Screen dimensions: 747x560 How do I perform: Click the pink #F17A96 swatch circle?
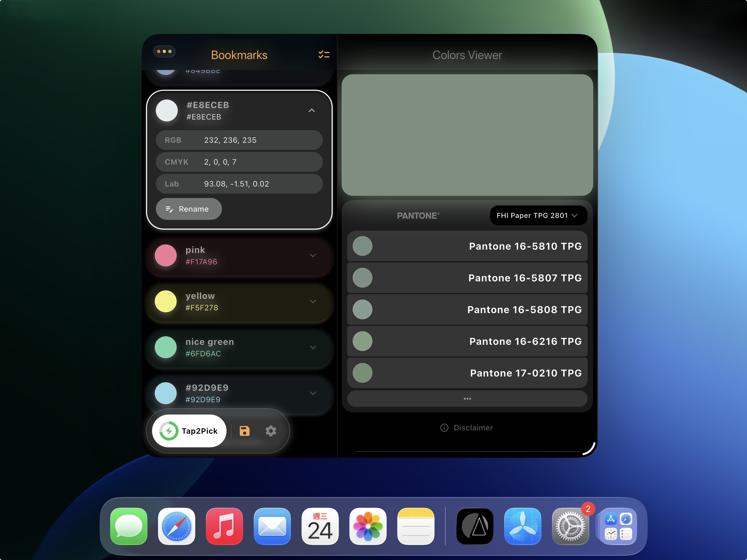tap(166, 255)
